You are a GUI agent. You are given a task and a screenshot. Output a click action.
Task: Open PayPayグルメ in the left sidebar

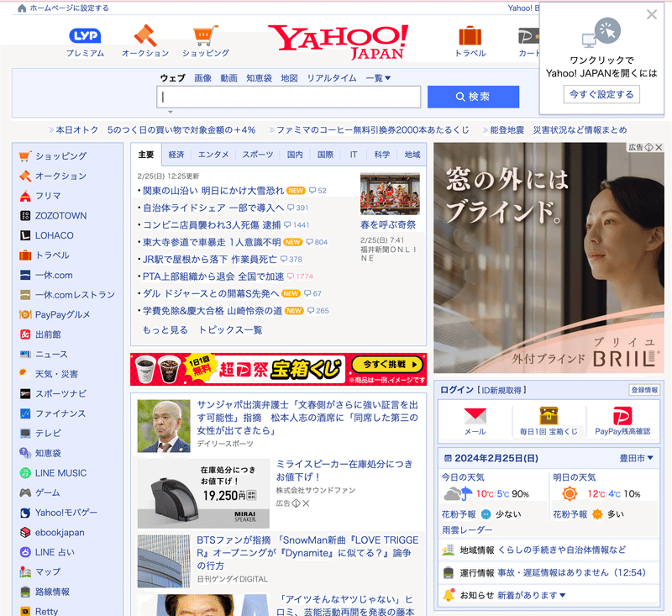62,314
